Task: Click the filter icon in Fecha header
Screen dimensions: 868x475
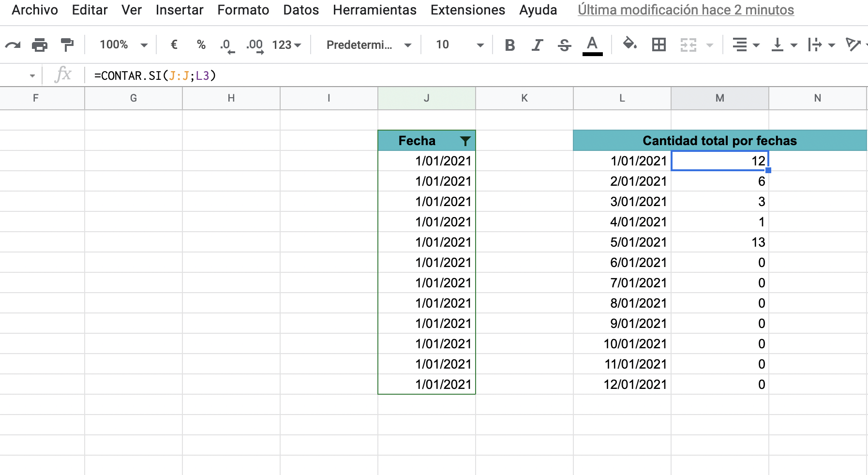Action: point(465,141)
